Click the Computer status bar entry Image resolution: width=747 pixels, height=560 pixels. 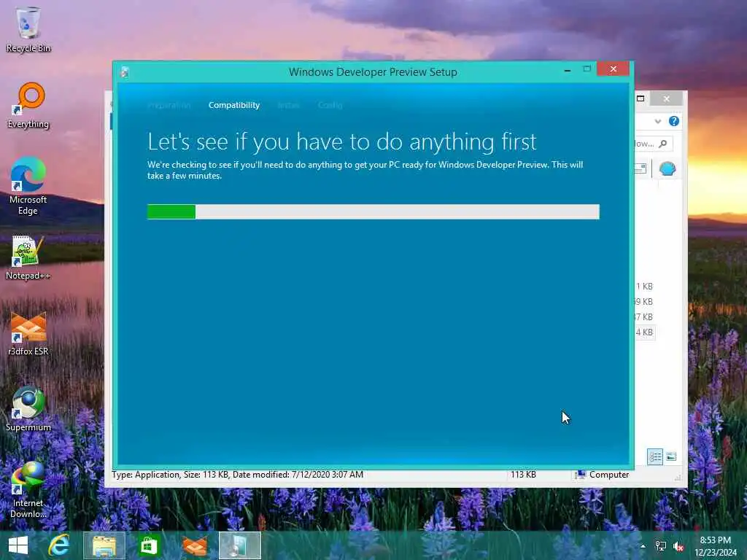coord(603,474)
